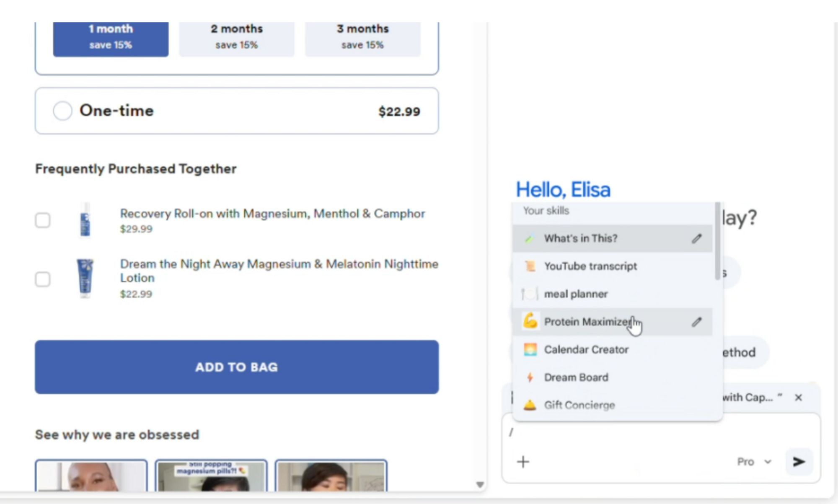Screen dimensions: 838x504
Task: Click the flexed-arm Protein Maximizer icon
Action: [x=530, y=321]
